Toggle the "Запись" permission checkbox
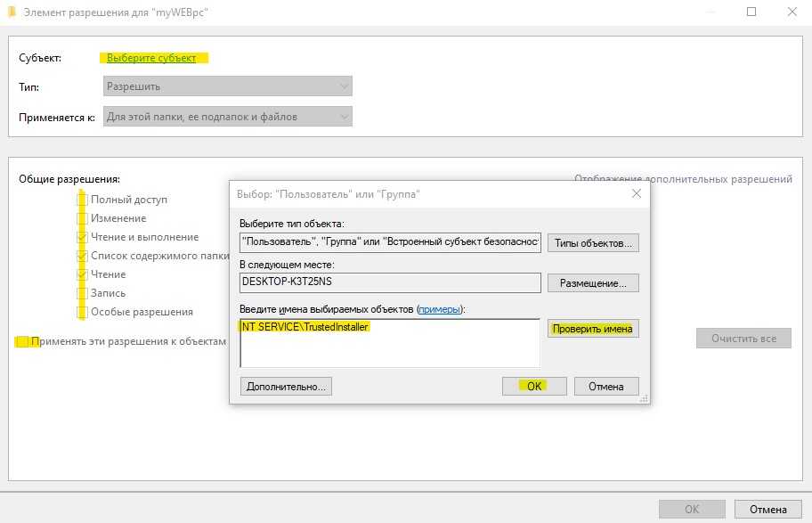The width and height of the screenshot is (812, 523). pyautogui.click(x=82, y=293)
